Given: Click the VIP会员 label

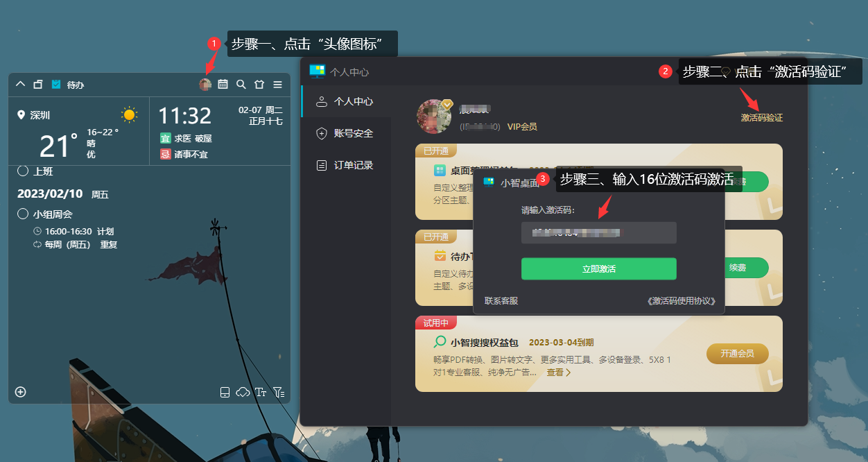Looking at the screenshot, I should click(x=522, y=127).
